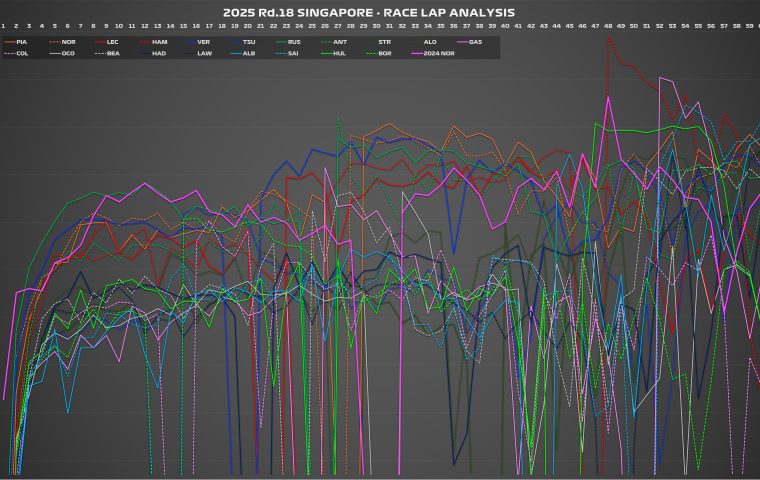
Task: Select the ALB legend entry
Action: coord(248,52)
